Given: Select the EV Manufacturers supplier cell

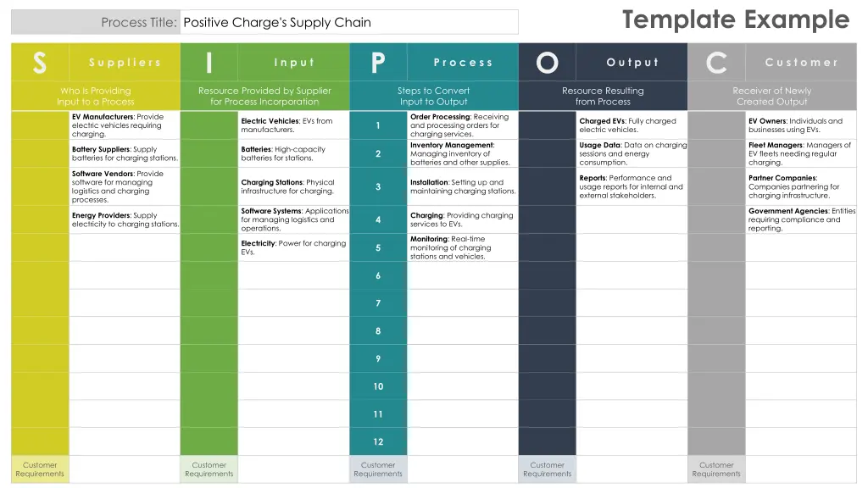Looking at the screenshot, I should click(125, 125).
